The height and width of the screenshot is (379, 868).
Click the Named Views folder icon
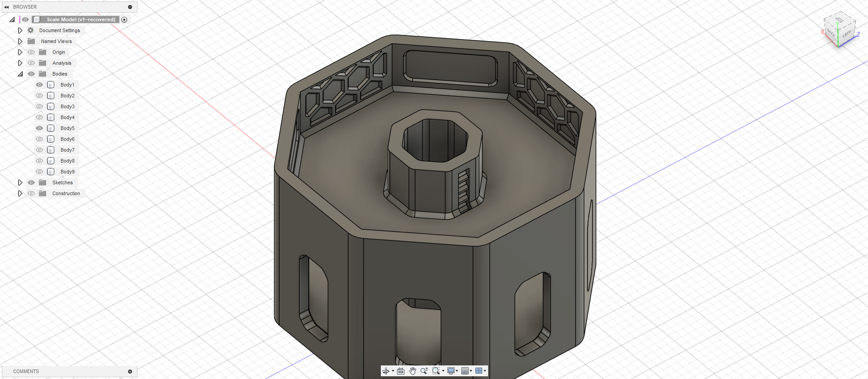tap(31, 41)
